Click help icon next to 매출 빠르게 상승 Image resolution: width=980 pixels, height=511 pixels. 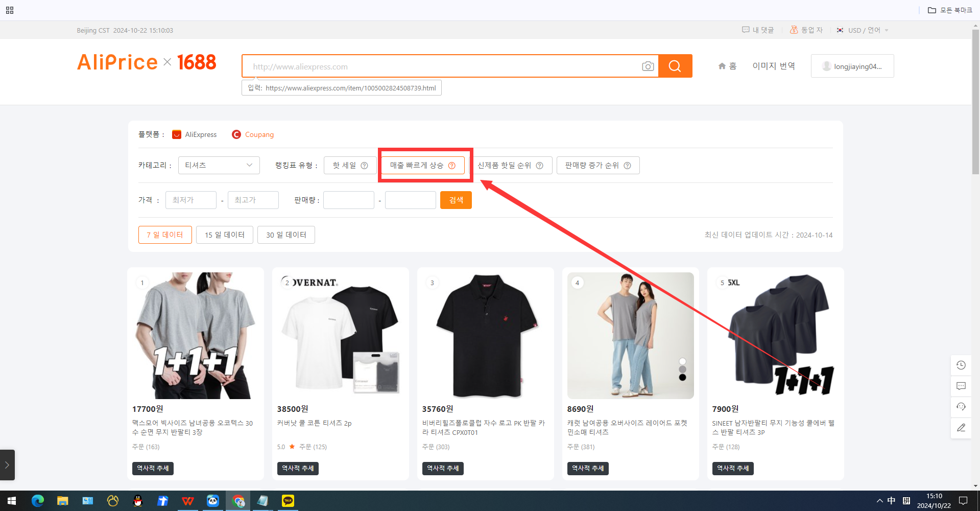click(x=452, y=166)
